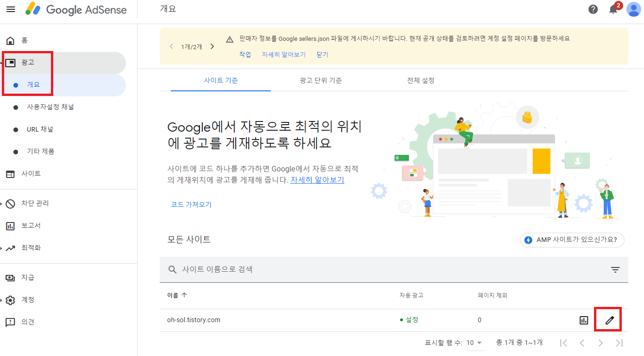The width and height of the screenshot is (644, 356).
Task: Click the Google AdSense logo
Action: pos(76,9)
